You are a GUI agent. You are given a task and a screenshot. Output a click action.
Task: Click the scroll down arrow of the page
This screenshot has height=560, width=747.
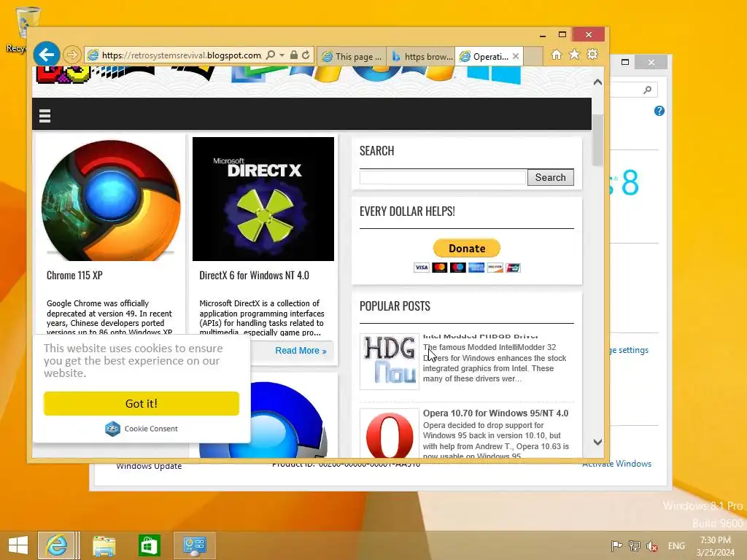(598, 442)
